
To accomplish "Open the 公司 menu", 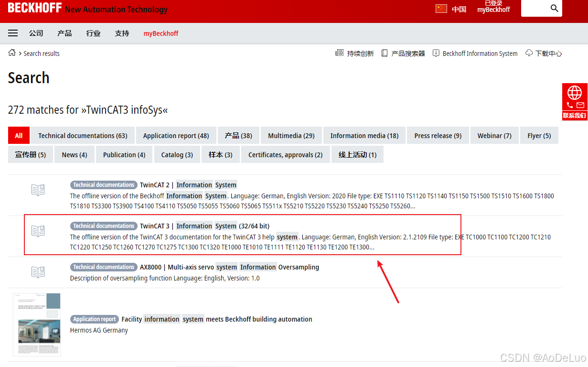I will coord(36,33).
